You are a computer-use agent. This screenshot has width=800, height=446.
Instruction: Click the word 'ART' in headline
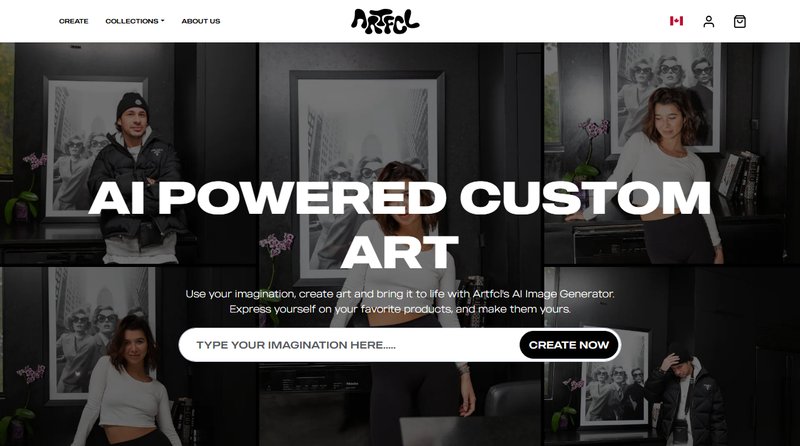(x=399, y=252)
